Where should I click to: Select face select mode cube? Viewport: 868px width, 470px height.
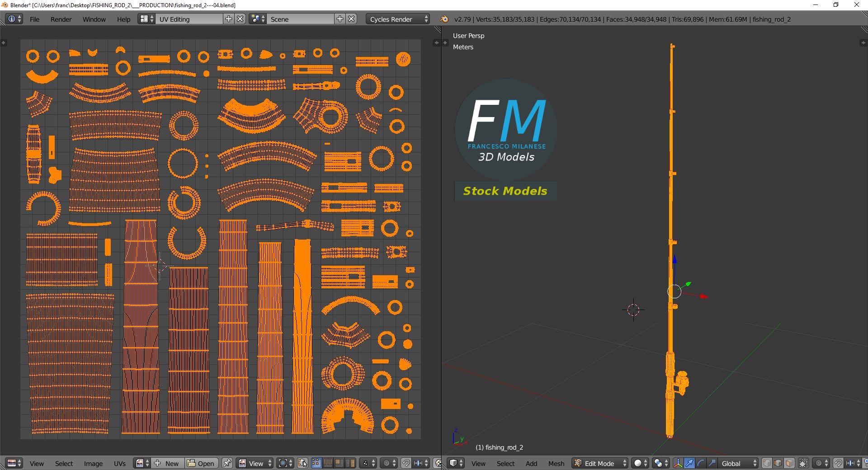click(x=789, y=463)
